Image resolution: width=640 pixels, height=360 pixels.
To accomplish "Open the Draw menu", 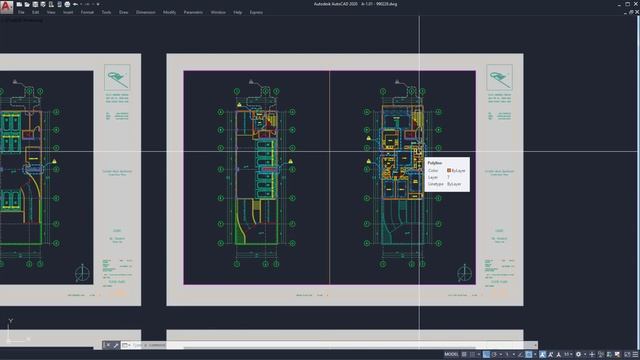I will [x=124, y=12].
